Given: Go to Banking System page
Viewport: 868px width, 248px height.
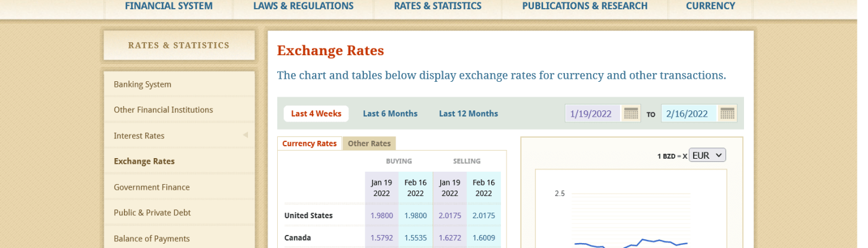Looking at the screenshot, I should click(x=143, y=84).
